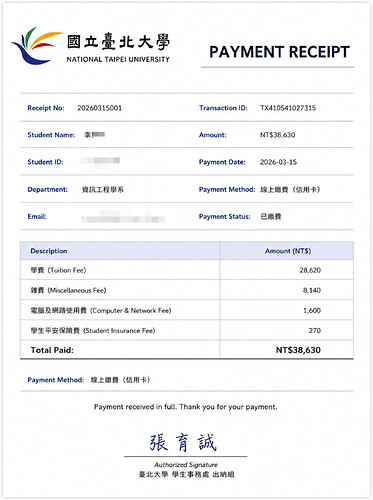Screen dimensions: 373x500
Task: Click the National Taipei University logo emblem
Action: (37, 45)
